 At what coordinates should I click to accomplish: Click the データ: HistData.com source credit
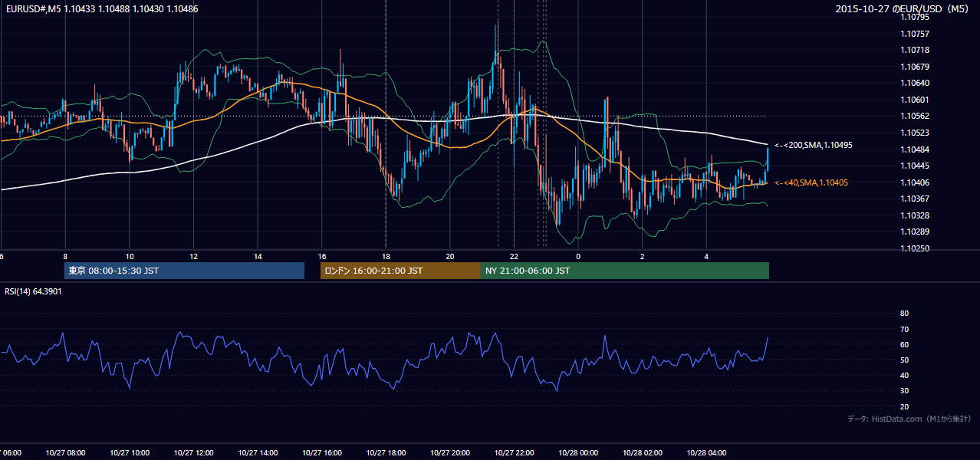click(909, 419)
